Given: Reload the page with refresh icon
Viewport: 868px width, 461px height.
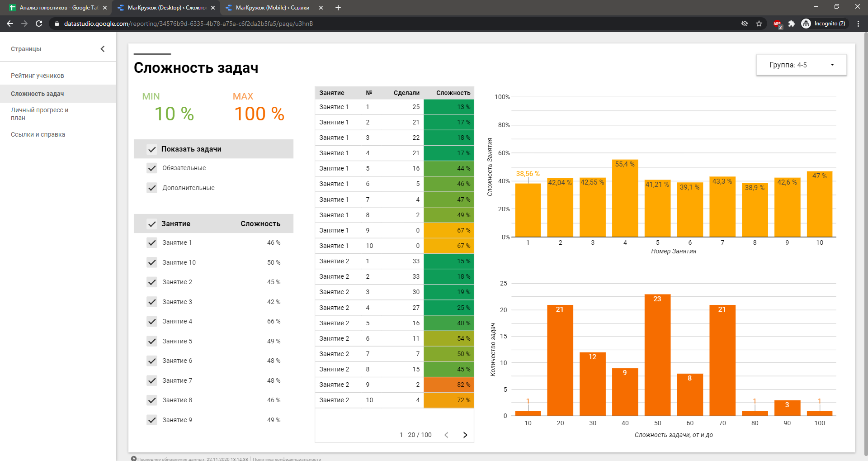Looking at the screenshot, I should coord(39,24).
